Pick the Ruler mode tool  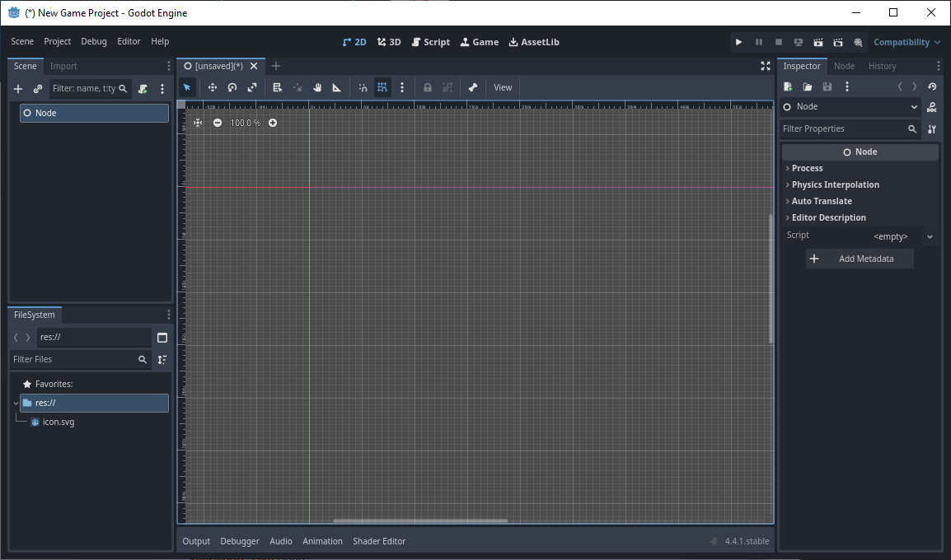pos(337,87)
